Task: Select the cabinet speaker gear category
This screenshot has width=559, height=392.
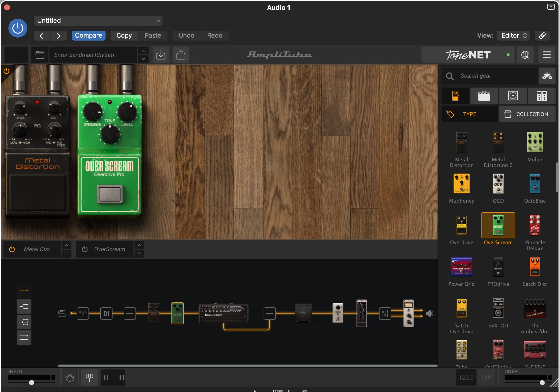Action: 513,96
